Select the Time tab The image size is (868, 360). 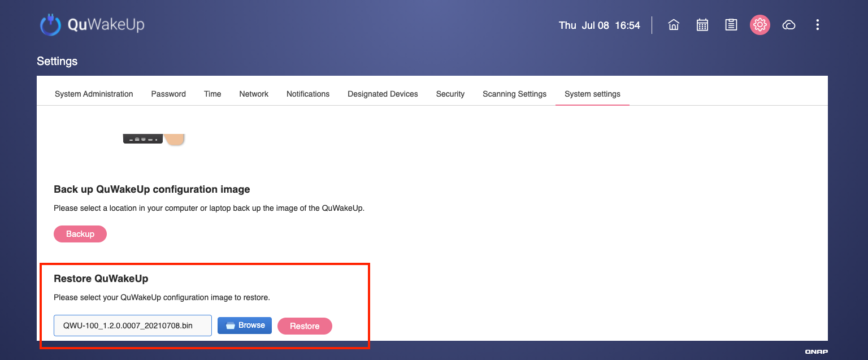[212, 94]
